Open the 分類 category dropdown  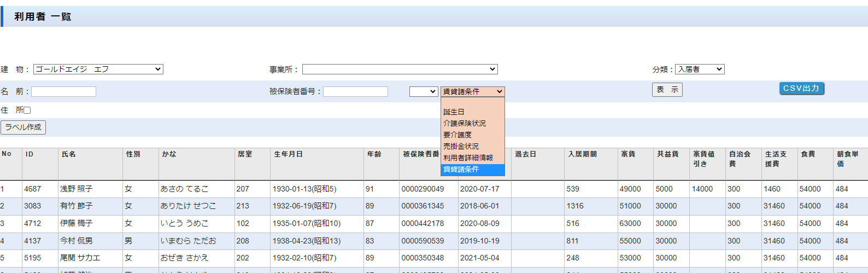700,69
